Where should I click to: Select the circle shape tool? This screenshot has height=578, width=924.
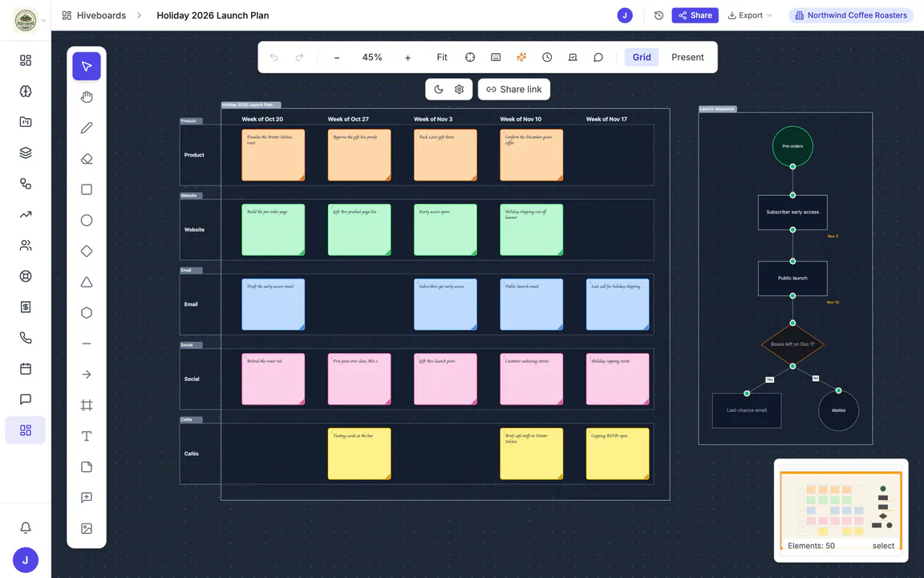(x=87, y=220)
